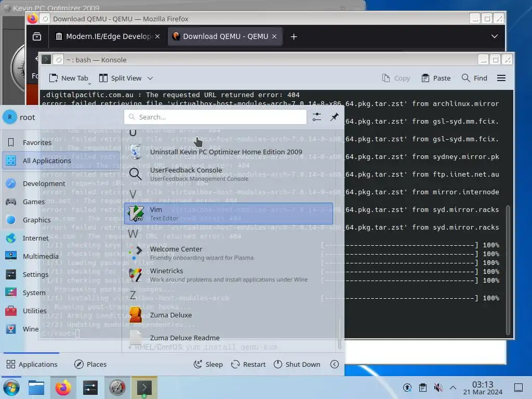Open file manager from taskbar
The image size is (532, 399).
(x=36, y=388)
